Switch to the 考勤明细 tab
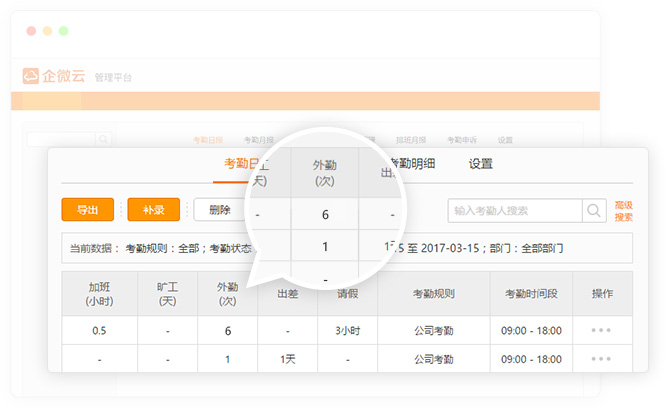 (x=412, y=164)
